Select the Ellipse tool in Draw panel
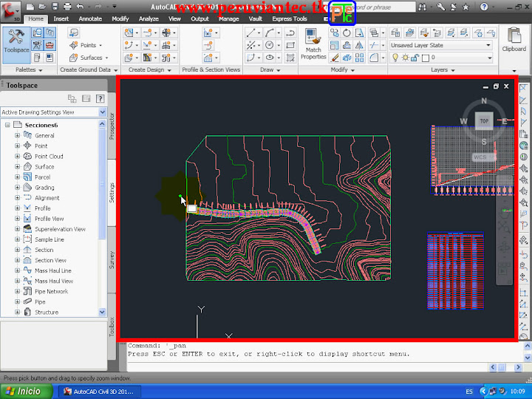The image size is (532, 399). coord(270,58)
